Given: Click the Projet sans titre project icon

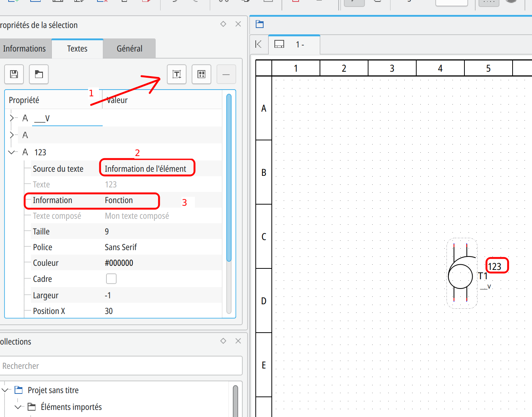Looking at the screenshot, I should click(19, 390).
